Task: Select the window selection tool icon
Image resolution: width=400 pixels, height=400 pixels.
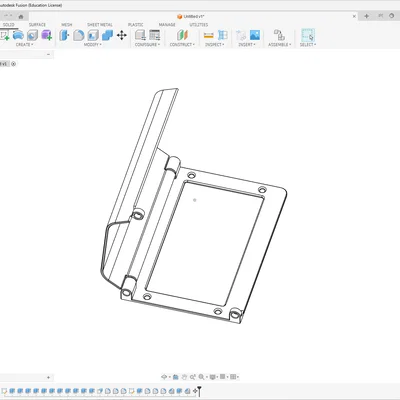Action: (x=308, y=35)
